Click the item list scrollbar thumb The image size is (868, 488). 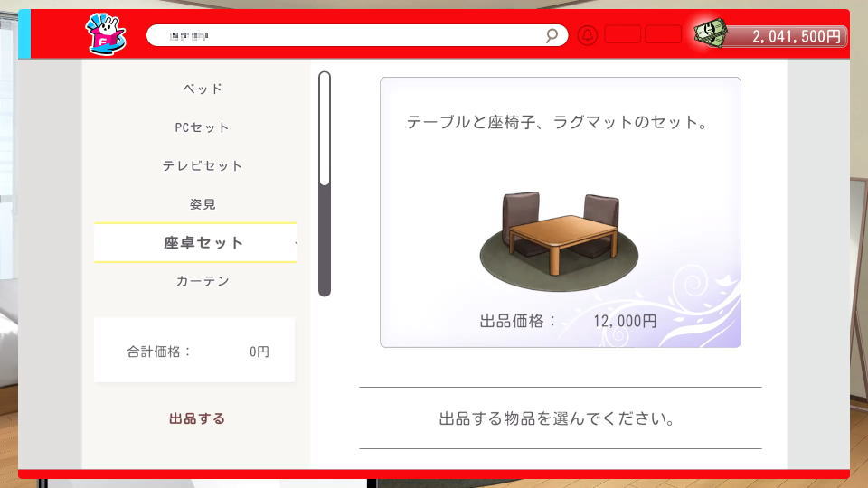point(325,128)
